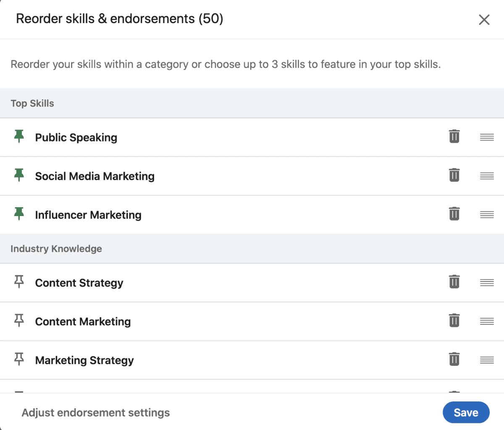Pin Content Marketing as a top skill

[x=19, y=321]
